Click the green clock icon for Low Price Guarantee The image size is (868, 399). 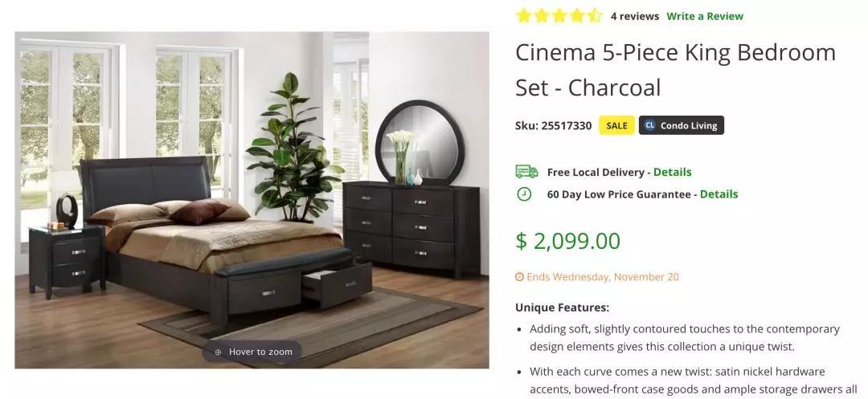click(x=524, y=194)
